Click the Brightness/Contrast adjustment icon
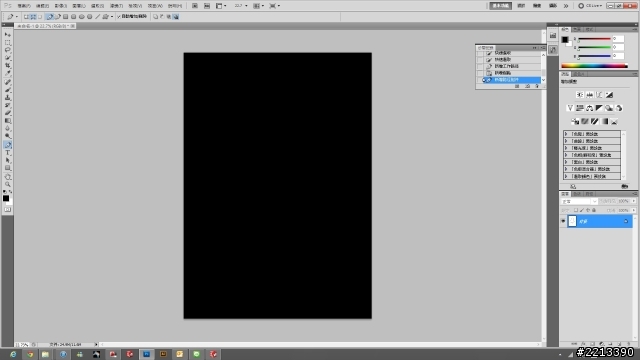 [580, 95]
